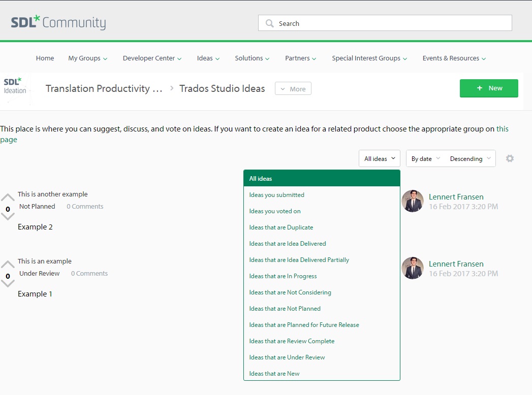Viewport: 532px width, 395px height.
Task: View 0 Comments on the Under Review idea
Action: point(89,273)
